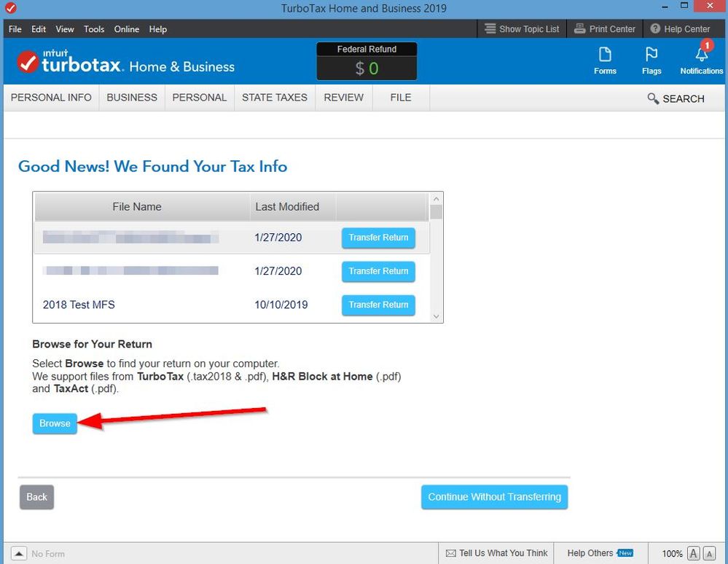The height and width of the screenshot is (564, 728).
Task: Open Help Others link
Action: pyautogui.click(x=600, y=553)
